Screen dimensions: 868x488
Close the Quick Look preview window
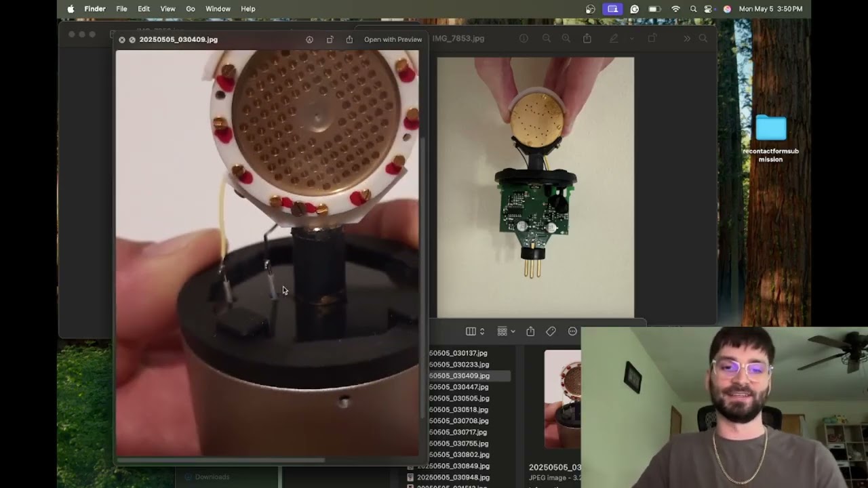(x=122, y=40)
